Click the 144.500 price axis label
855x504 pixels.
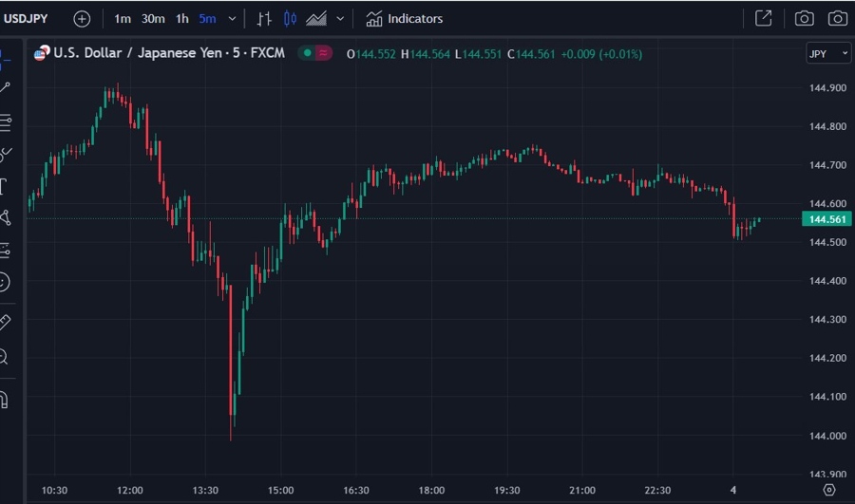(827, 242)
